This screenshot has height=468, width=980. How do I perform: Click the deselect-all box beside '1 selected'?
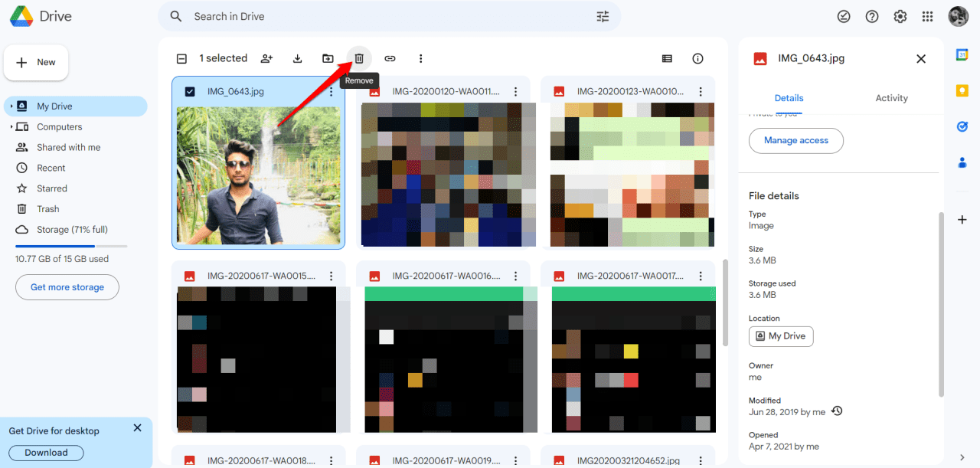coord(181,58)
